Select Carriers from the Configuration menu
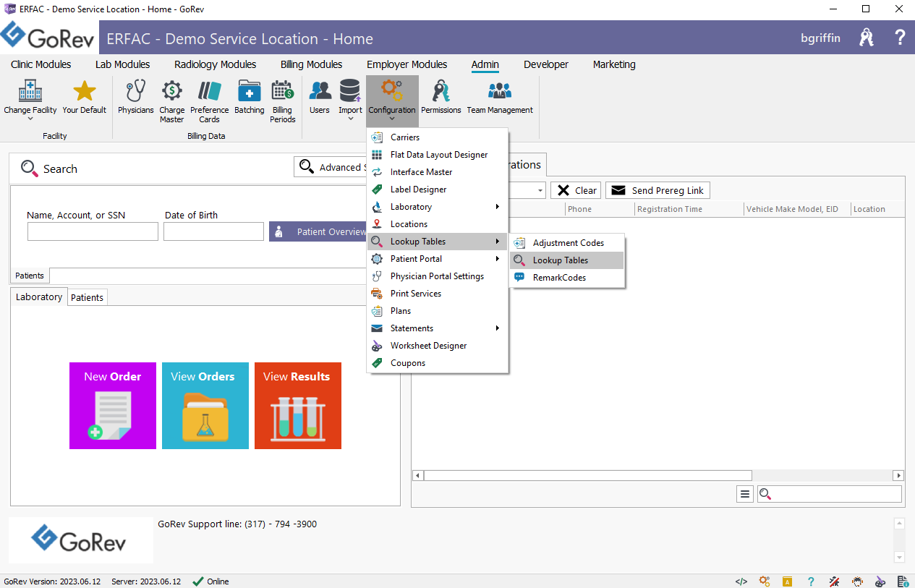 point(437,137)
